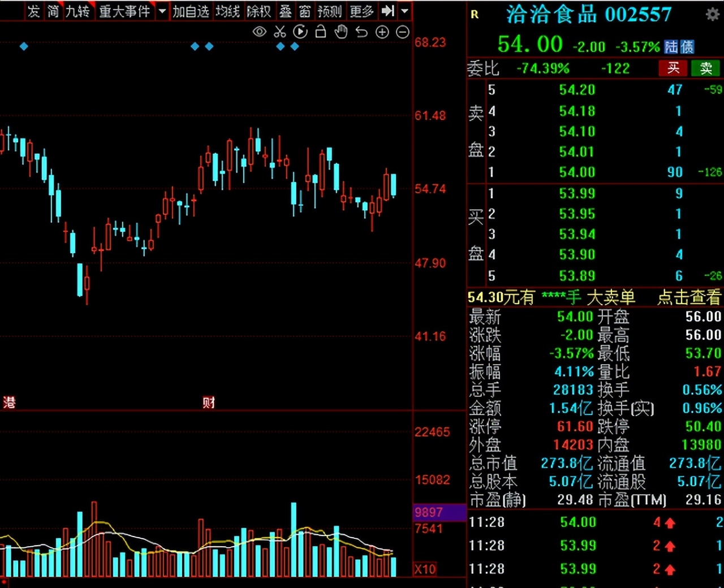724x588 pixels.
Task: Toggle the 九转 indicator
Action: pyautogui.click(x=77, y=11)
